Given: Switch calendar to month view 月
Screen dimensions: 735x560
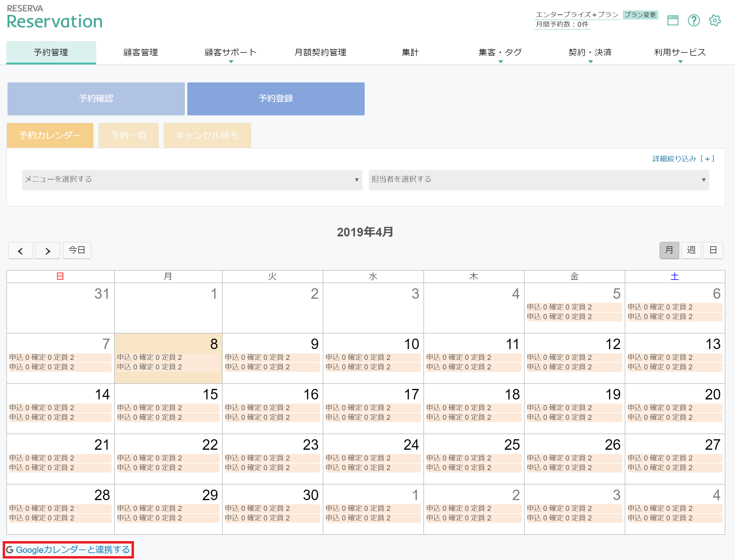Looking at the screenshot, I should [669, 250].
